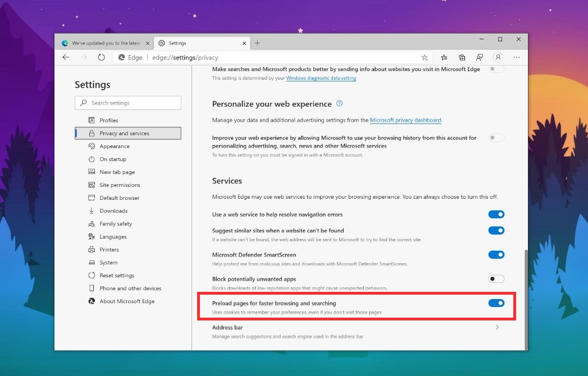The image size is (588, 376).
Task: Click the Edge logo in the address bar
Action: [121, 57]
